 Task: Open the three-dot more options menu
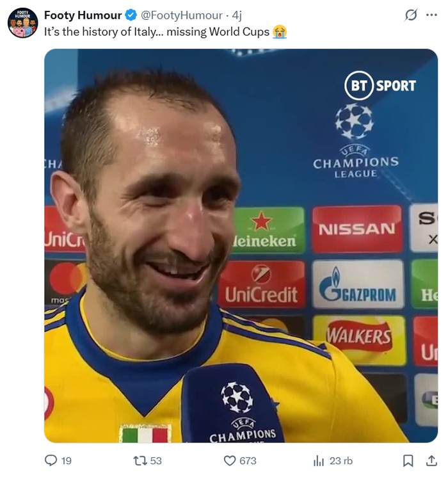[431, 15]
